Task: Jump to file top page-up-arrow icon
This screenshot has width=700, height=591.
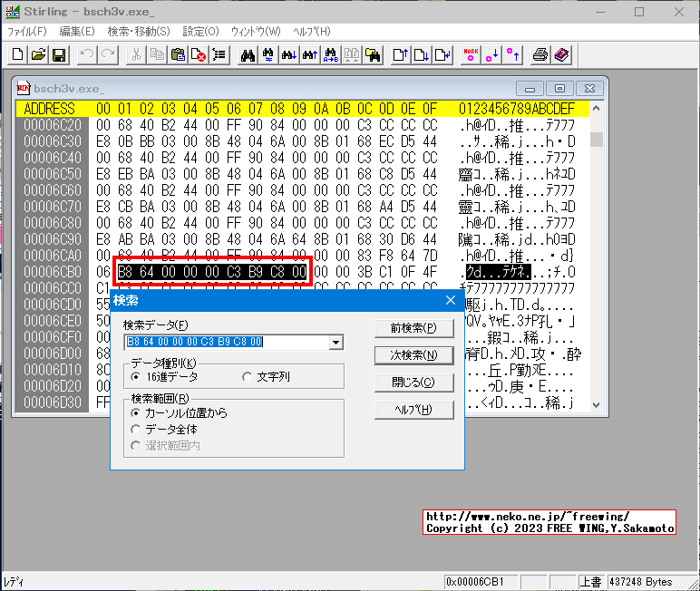Action: pos(401,55)
